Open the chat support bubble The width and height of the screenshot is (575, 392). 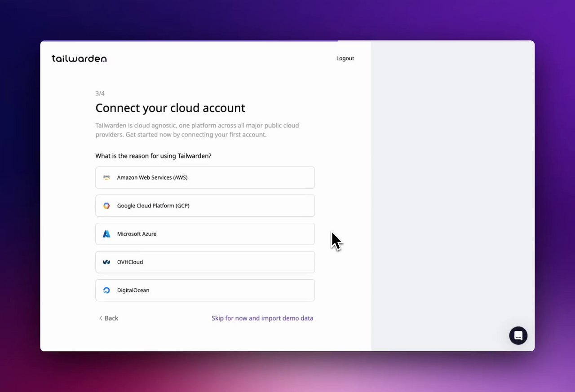click(x=518, y=335)
